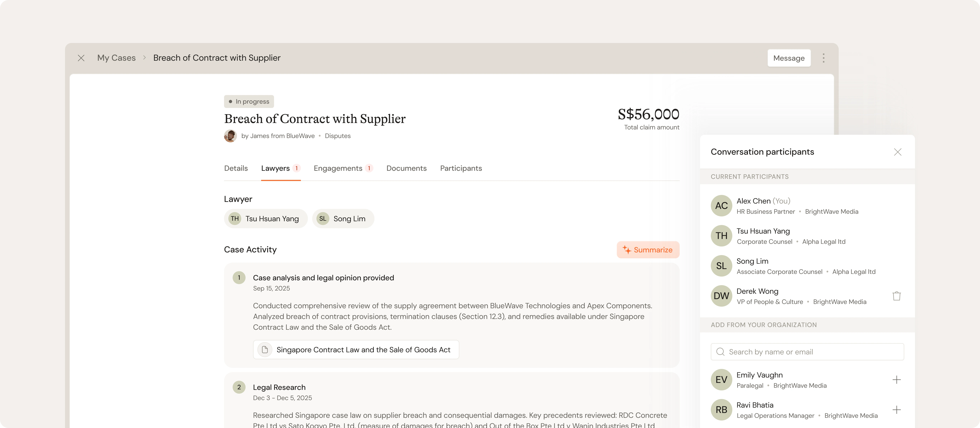The width and height of the screenshot is (980, 428).
Task: Open the Documents tab
Action: pyautogui.click(x=406, y=168)
